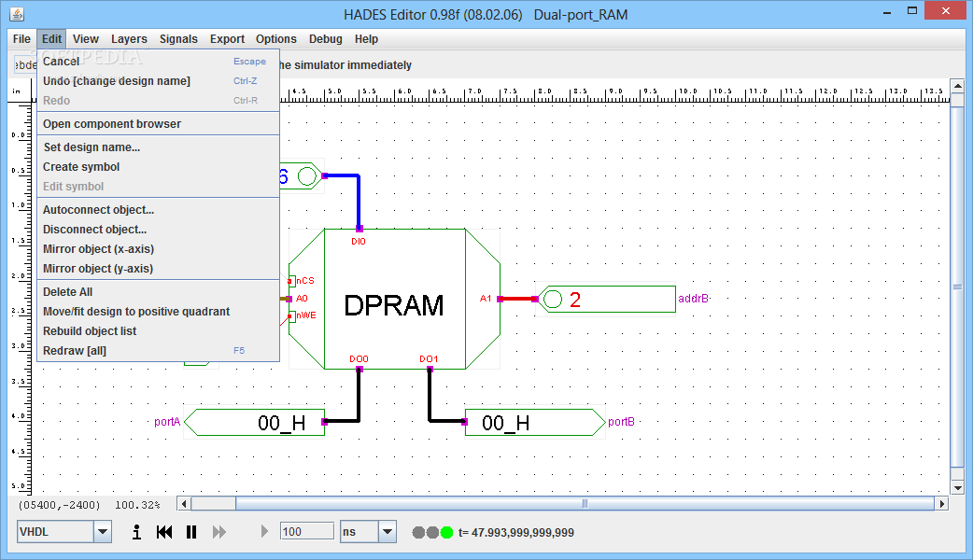Click the horizontal scrollbar right arrow
The image size is (973, 560).
942,504
